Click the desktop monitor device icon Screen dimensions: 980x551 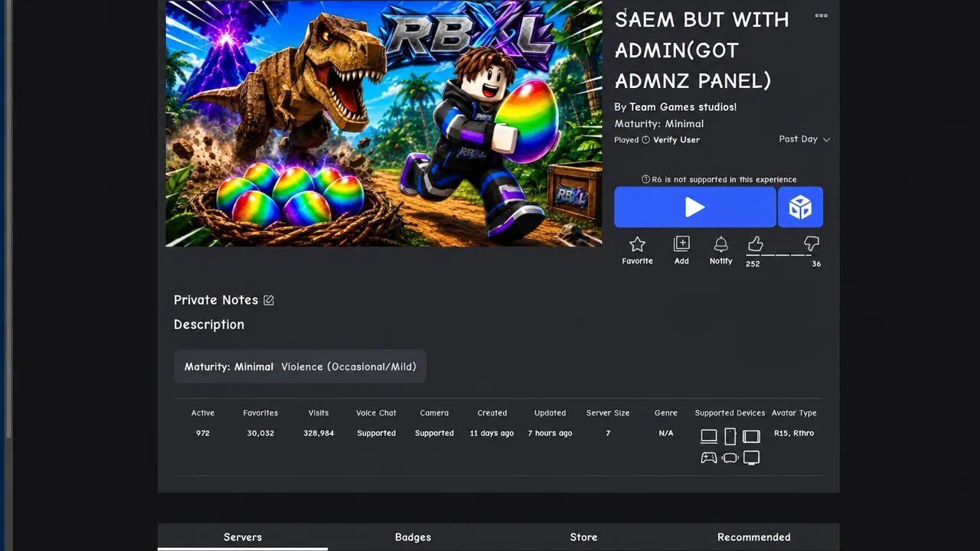tap(751, 458)
